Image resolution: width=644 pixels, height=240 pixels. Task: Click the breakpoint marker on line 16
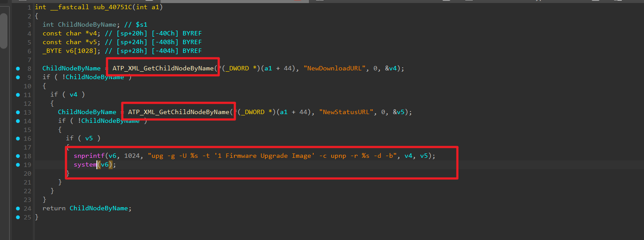point(18,139)
